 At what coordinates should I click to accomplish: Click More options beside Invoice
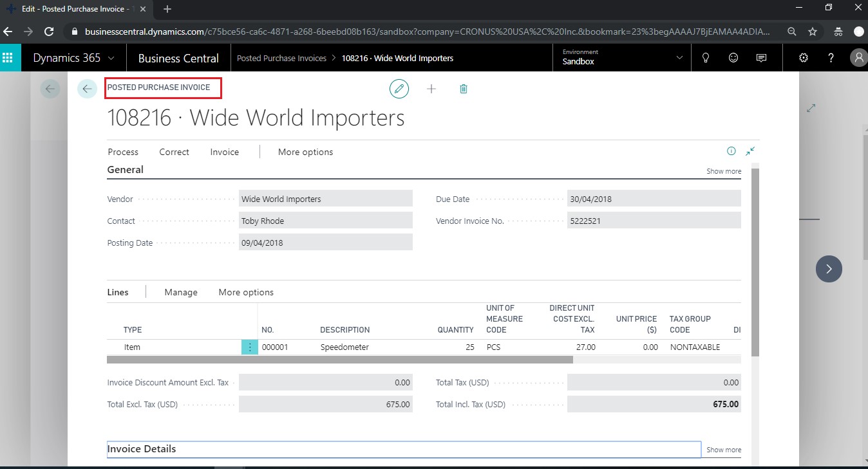[x=306, y=152]
